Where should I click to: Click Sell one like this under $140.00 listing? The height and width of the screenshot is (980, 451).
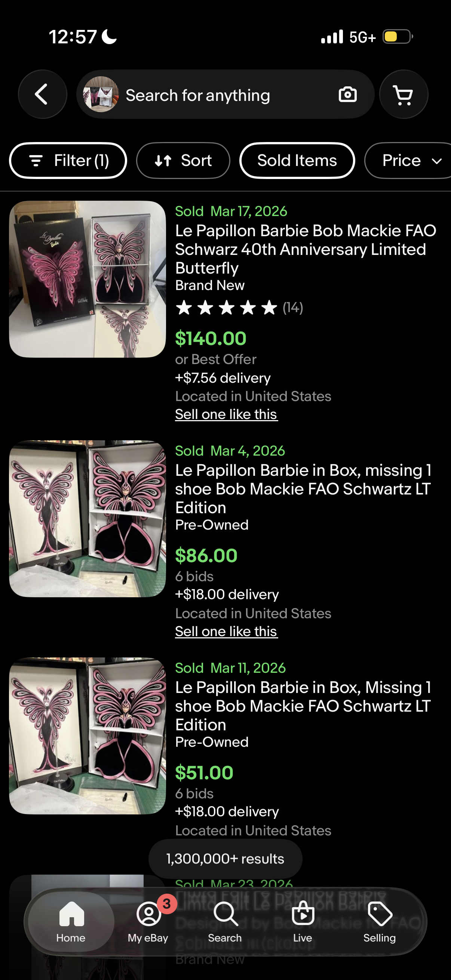(x=227, y=414)
